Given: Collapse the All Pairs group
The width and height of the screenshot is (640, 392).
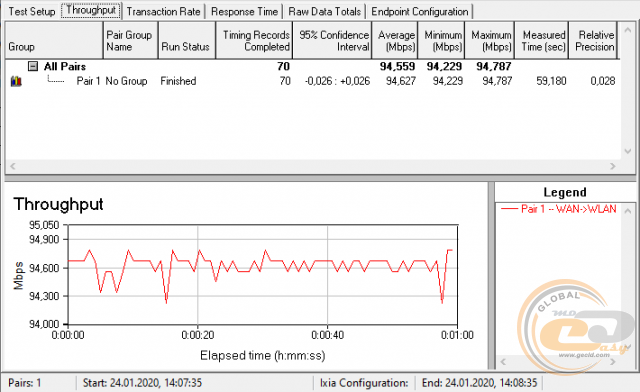Looking at the screenshot, I should [33, 66].
